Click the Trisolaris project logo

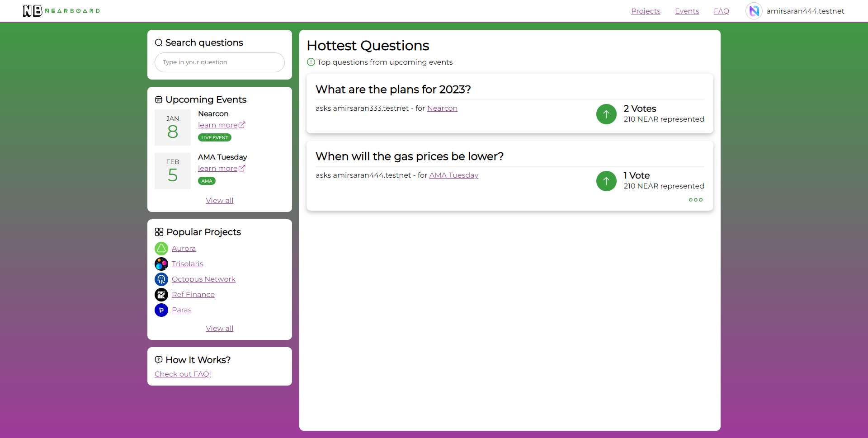point(161,264)
